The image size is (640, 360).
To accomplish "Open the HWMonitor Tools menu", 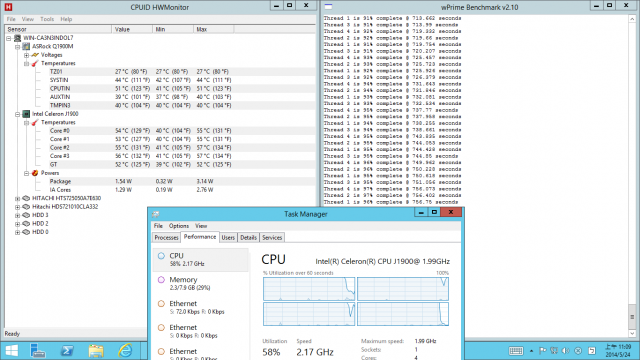I will click(47, 19).
